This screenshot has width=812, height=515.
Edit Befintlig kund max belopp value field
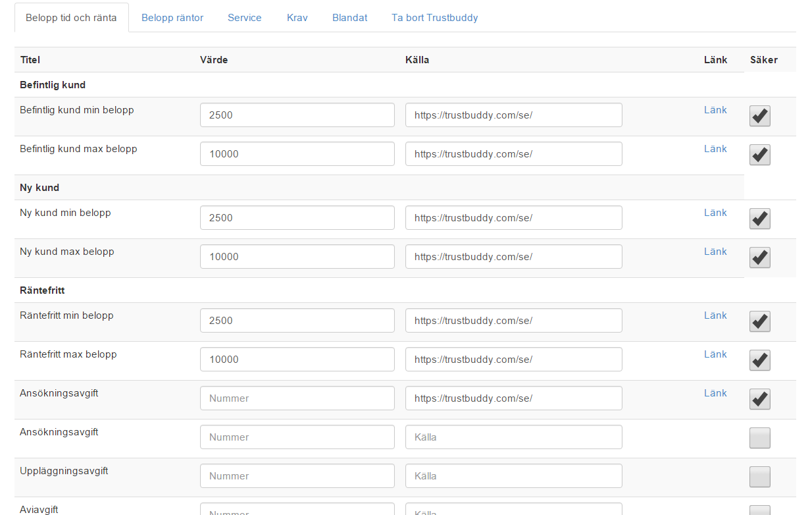pos(297,154)
